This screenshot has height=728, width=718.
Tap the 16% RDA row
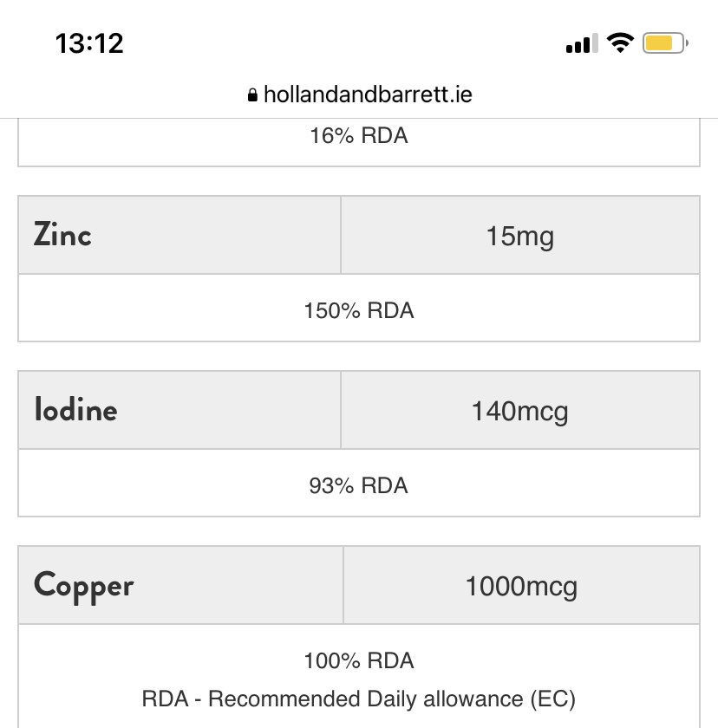click(359, 136)
